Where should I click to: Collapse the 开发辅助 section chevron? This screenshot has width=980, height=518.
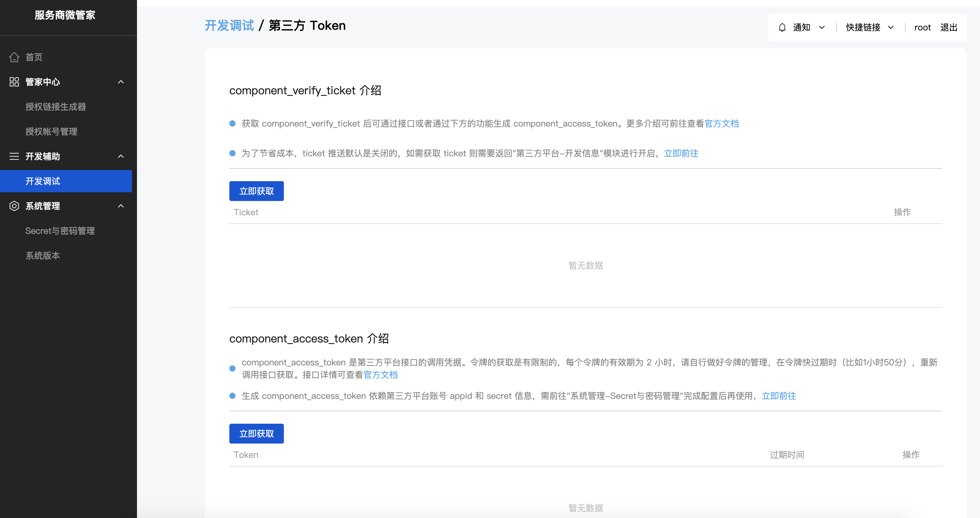(x=121, y=156)
